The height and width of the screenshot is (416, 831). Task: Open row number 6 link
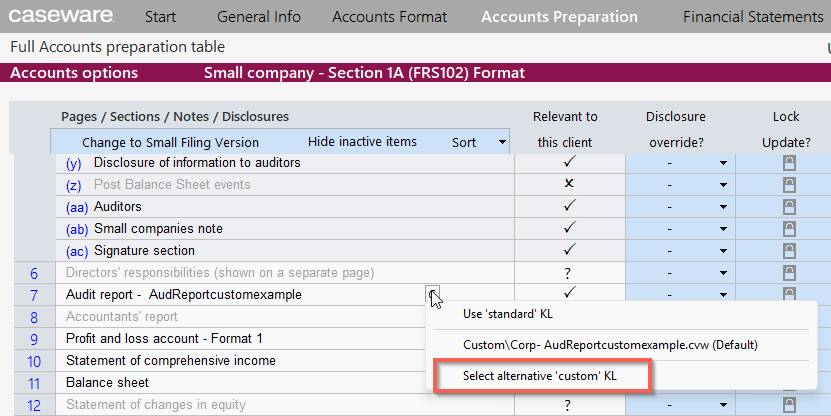click(34, 273)
